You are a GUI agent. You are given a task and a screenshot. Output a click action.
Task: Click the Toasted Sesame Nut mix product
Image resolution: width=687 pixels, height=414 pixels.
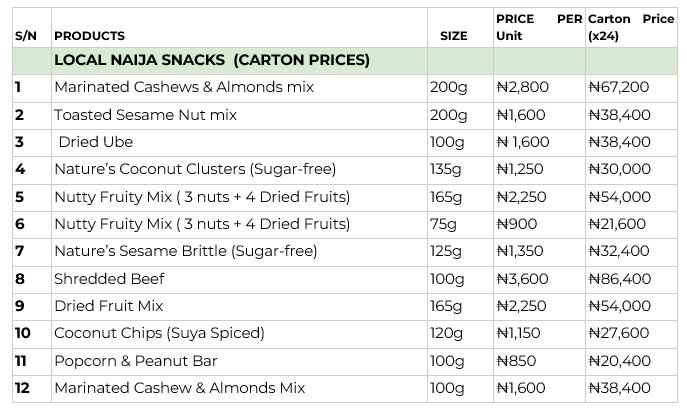tap(145, 115)
